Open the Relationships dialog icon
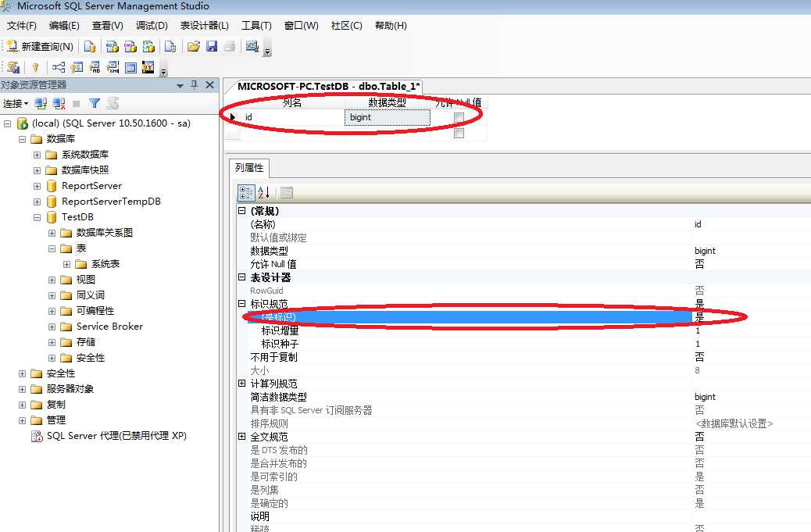811x532 pixels. point(59,67)
